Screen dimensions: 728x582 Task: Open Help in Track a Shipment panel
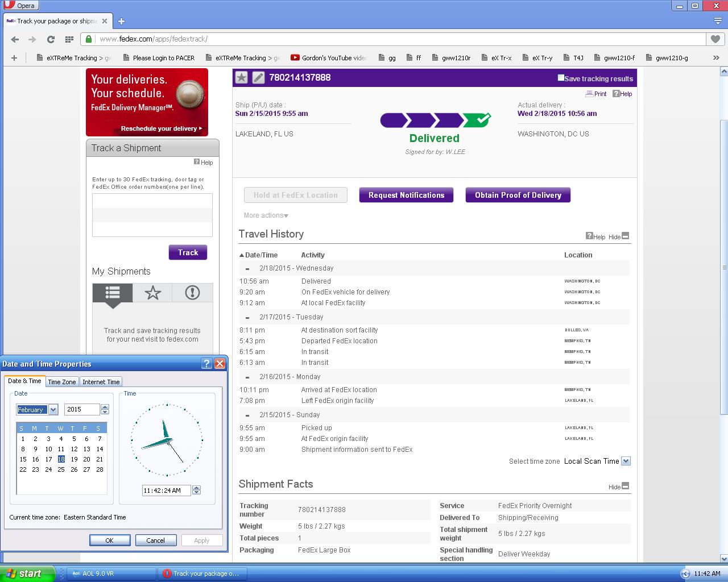(x=203, y=162)
